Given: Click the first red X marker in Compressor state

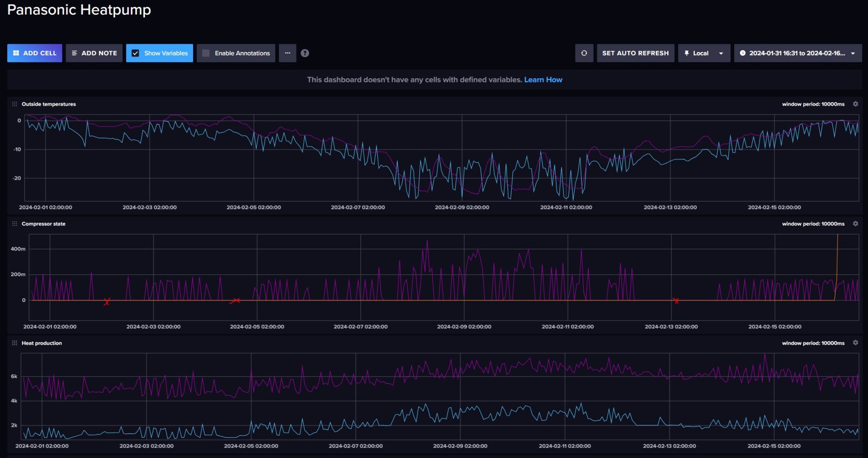Looking at the screenshot, I should 107,302.
